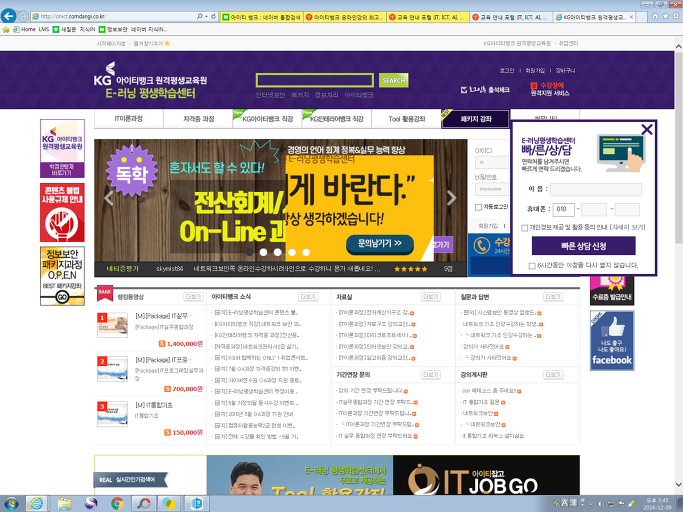Screen dimensions: 683x512
Task: Open the 정보보안 패키지과정 OPEN banner
Action: (x=62, y=276)
